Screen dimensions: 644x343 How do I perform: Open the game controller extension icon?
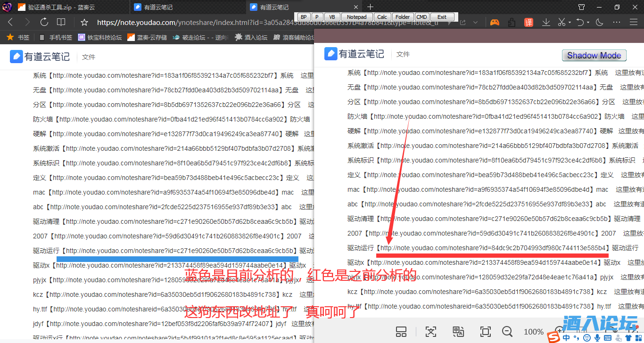(x=495, y=22)
